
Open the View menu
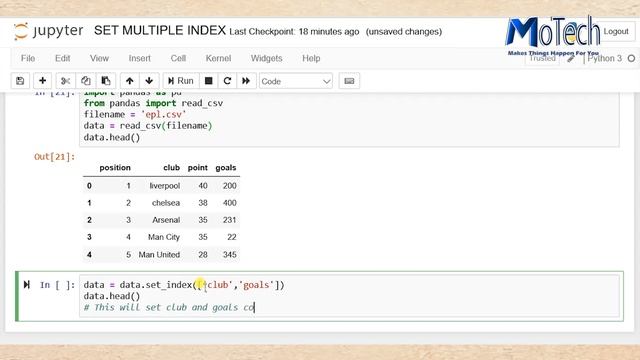pyautogui.click(x=99, y=58)
